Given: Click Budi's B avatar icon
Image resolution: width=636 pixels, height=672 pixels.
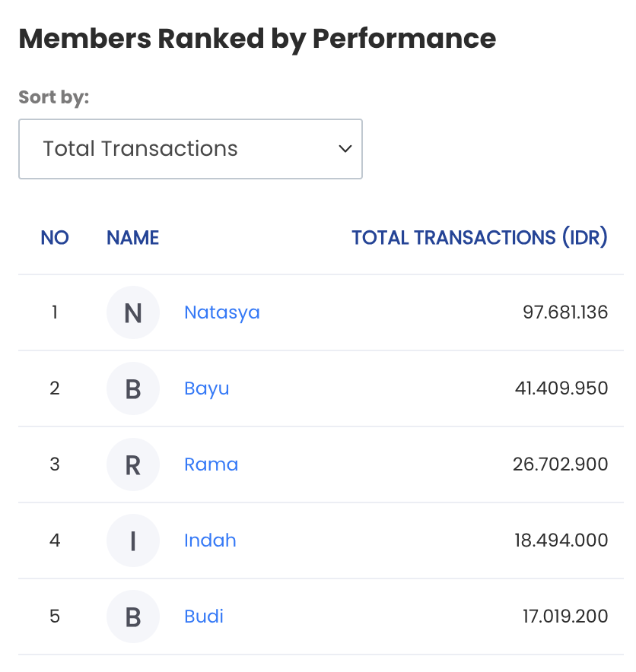Looking at the screenshot, I should (133, 617).
